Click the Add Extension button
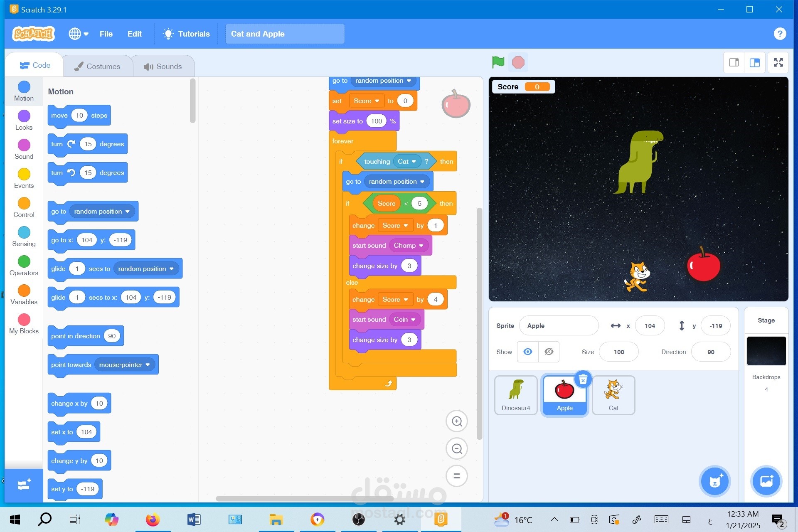 tap(24, 485)
